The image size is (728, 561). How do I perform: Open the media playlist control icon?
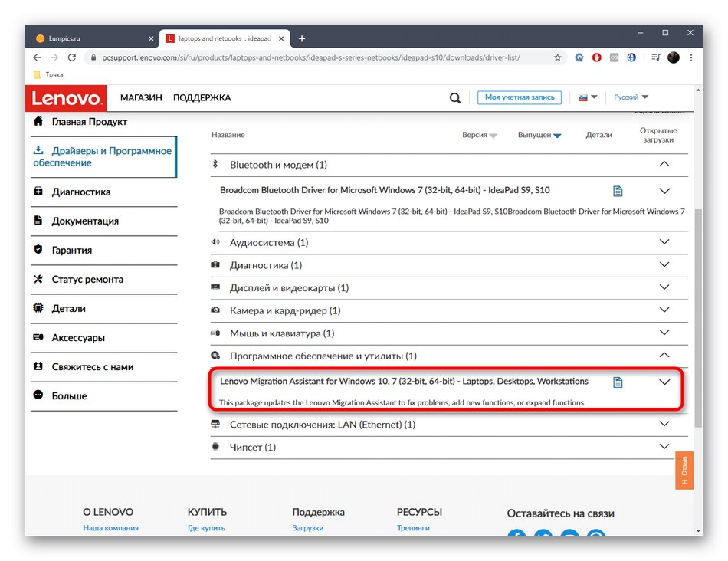[655, 57]
